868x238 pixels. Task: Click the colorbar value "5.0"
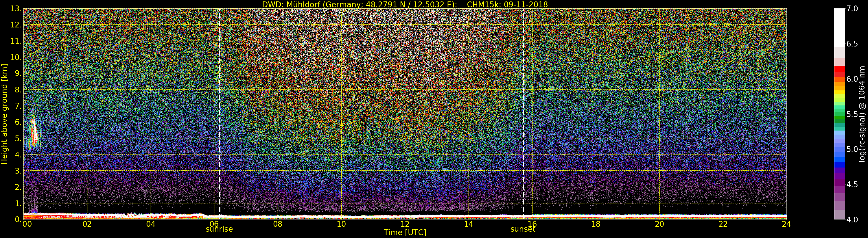coord(852,149)
